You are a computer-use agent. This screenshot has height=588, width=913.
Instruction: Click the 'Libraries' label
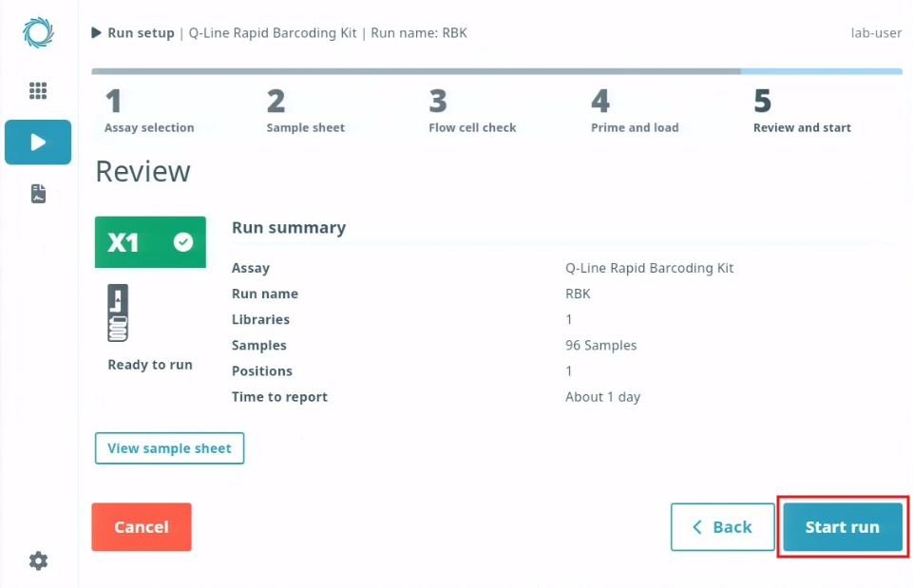coord(260,319)
